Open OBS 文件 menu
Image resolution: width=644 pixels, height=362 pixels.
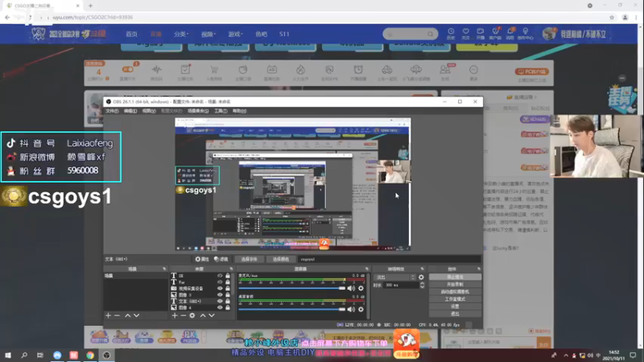click(x=112, y=111)
